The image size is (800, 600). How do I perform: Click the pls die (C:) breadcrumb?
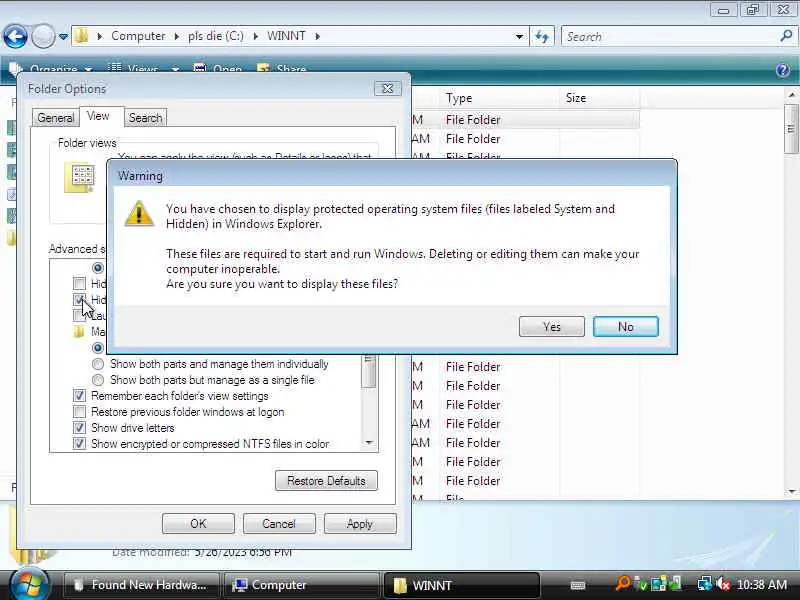coord(216,36)
